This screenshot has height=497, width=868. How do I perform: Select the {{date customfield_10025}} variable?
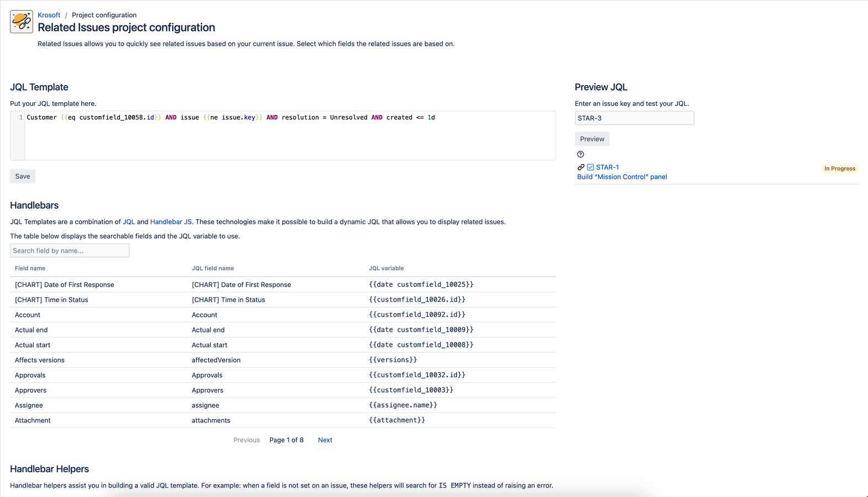coord(421,284)
